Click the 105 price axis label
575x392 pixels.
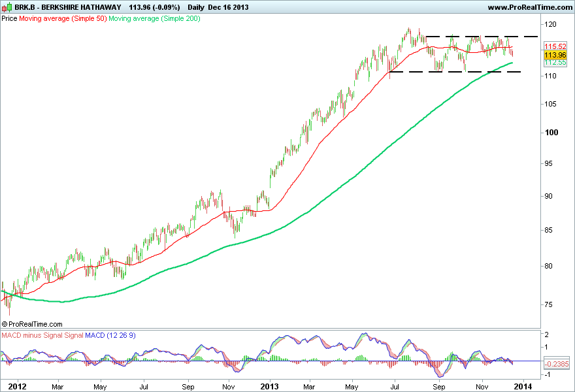tap(550, 104)
